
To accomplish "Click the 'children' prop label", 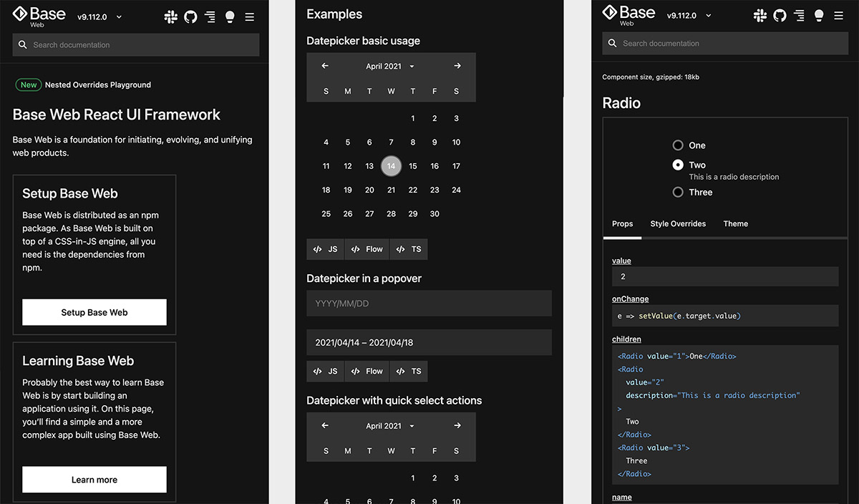I will (626, 339).
